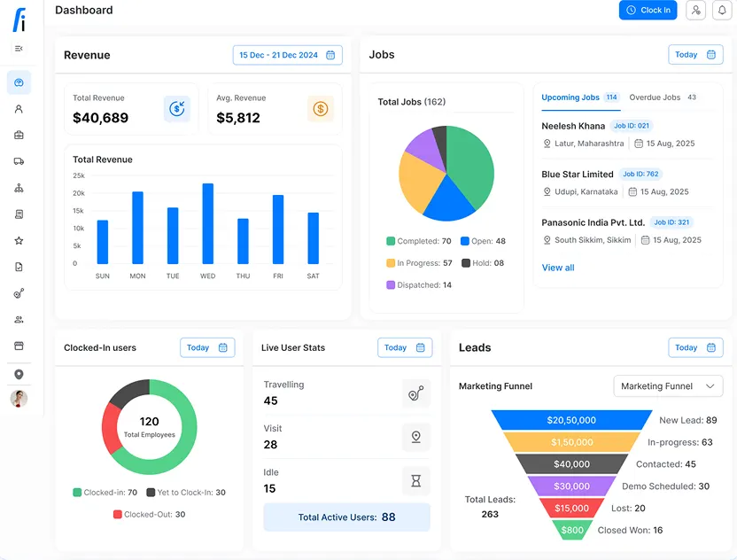This screenshot has height=560, width=737.
Task: Click the WED bar in revenue chart
Action: coord(208,223)
